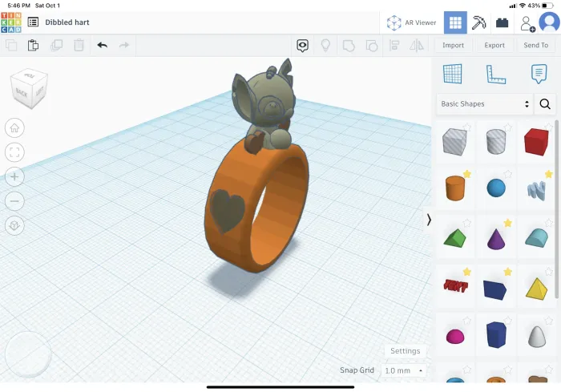Select the green Roof shape

pos(454,238)
